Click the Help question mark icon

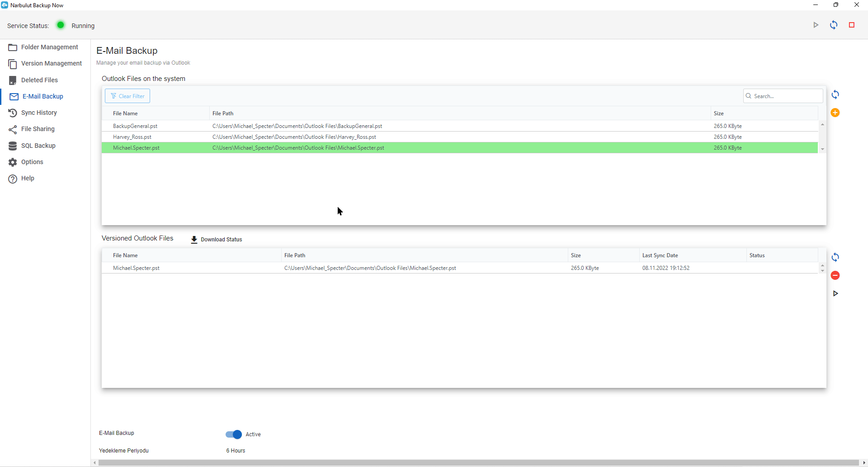tap(13, 179)
